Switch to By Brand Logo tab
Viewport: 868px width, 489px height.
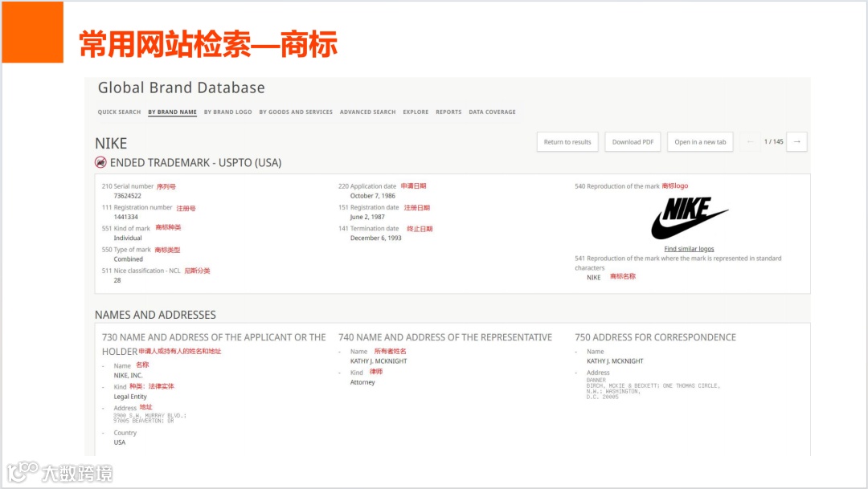pyautogui.click(x=227, y=112)
